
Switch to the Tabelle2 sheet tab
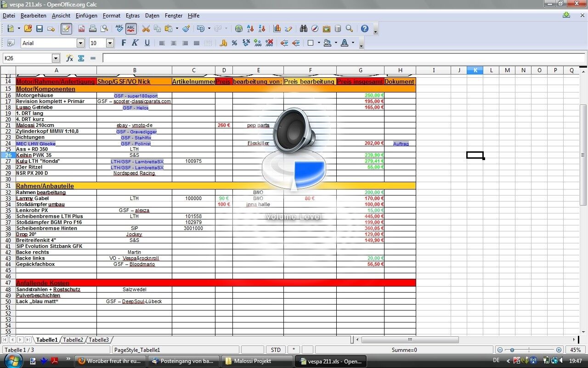(73, 340)
